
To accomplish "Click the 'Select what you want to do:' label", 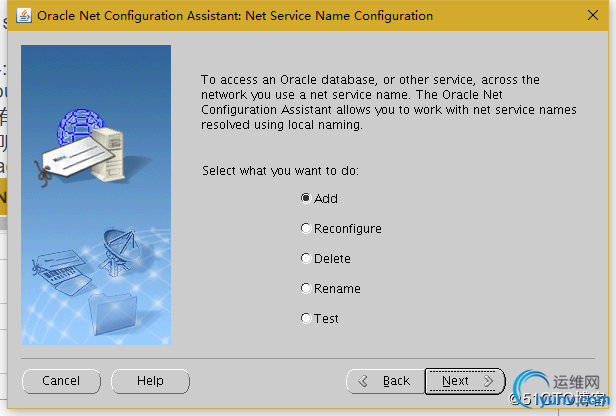I will [x=280, y=171].
